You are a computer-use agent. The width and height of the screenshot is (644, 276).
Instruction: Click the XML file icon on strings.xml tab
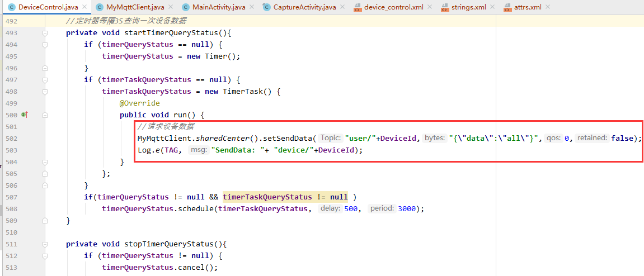(x=444, y=7)
